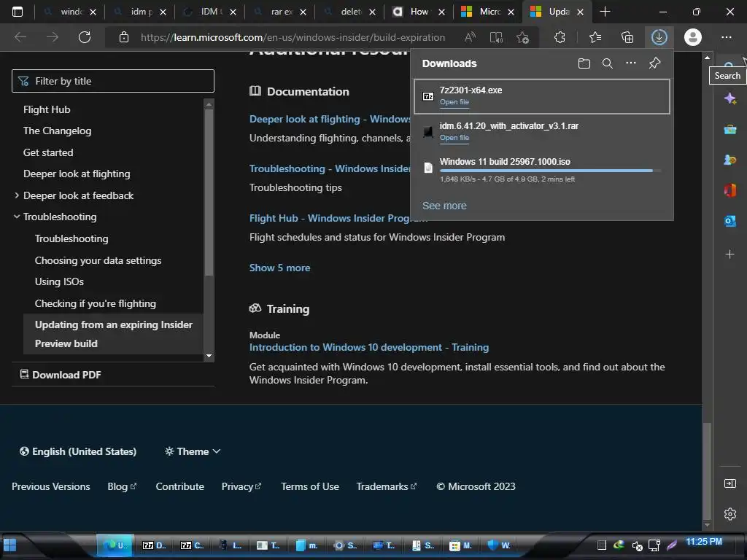Viewport: 747px width, 560px height.
Task: View site information lock icon
Action: click(124, 37)
